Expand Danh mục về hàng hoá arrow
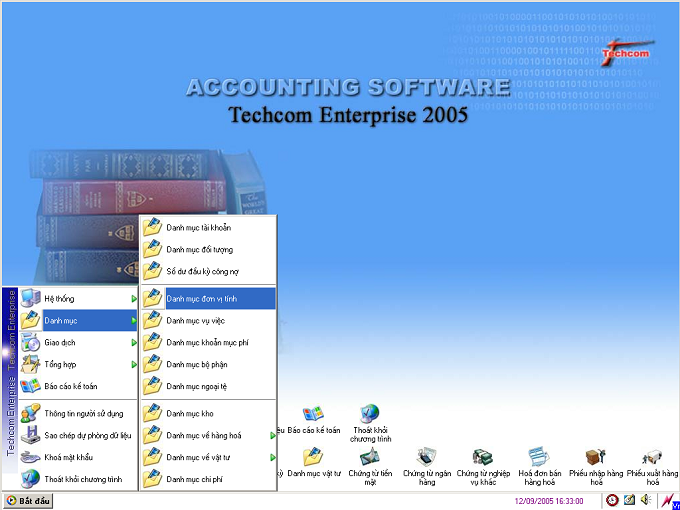Screen dimensions: 680x510 coord(273,435)
